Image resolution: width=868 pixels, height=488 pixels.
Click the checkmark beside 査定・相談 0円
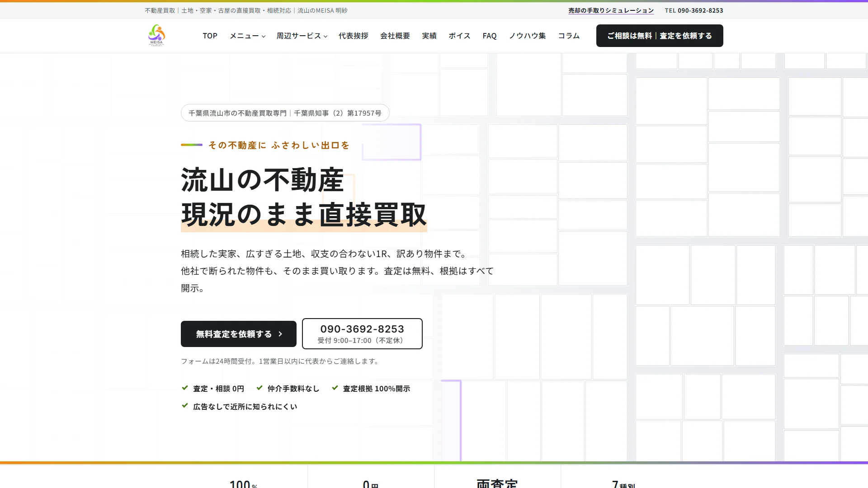pos(185,388)
